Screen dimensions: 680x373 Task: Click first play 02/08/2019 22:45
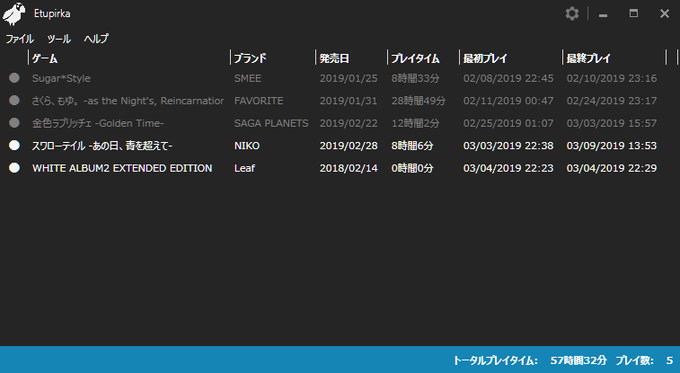tap(508, 79)
